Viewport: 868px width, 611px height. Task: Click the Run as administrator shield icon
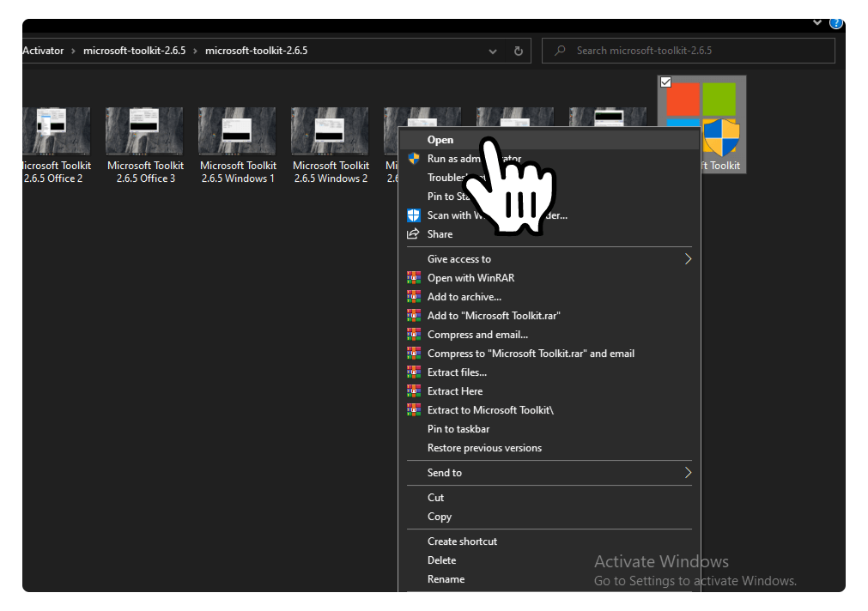pyautogui.click(x=414, y=158)
